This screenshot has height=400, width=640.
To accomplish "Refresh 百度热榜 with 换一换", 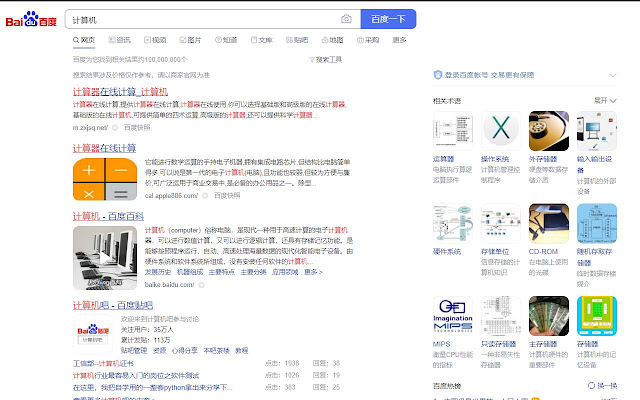I will coord(602,385).
